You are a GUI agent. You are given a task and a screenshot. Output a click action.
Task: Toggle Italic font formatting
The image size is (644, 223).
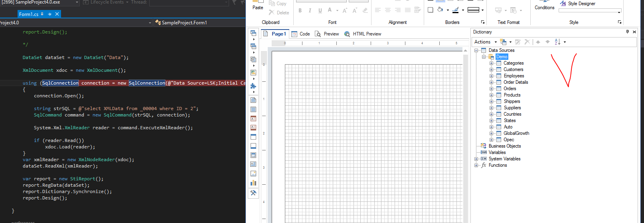(x=310, y=10)
